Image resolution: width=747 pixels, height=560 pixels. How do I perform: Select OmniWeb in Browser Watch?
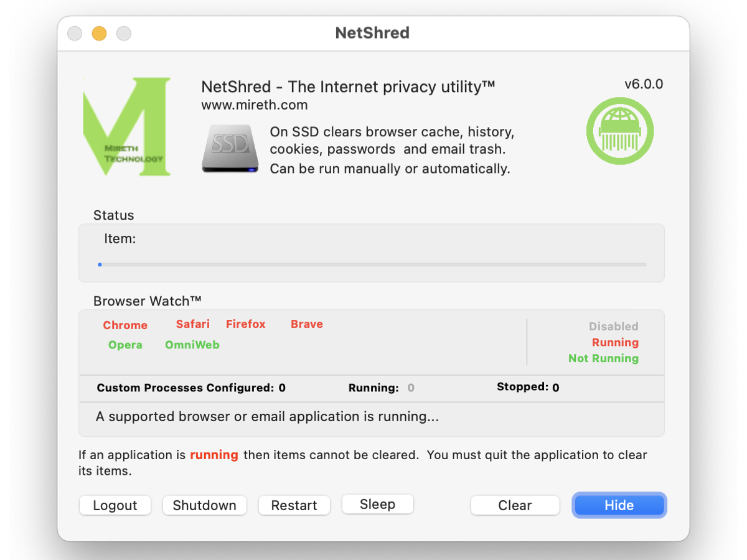[192, 345]
